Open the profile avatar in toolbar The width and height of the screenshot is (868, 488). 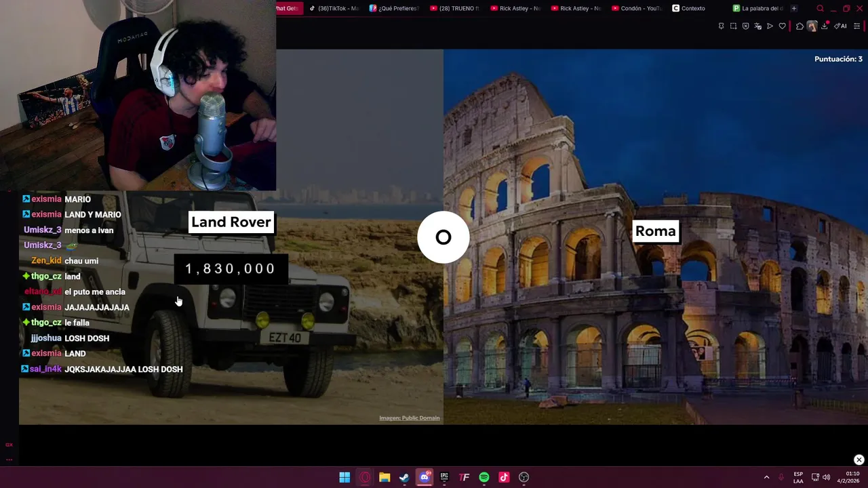(x=812, y=26)
